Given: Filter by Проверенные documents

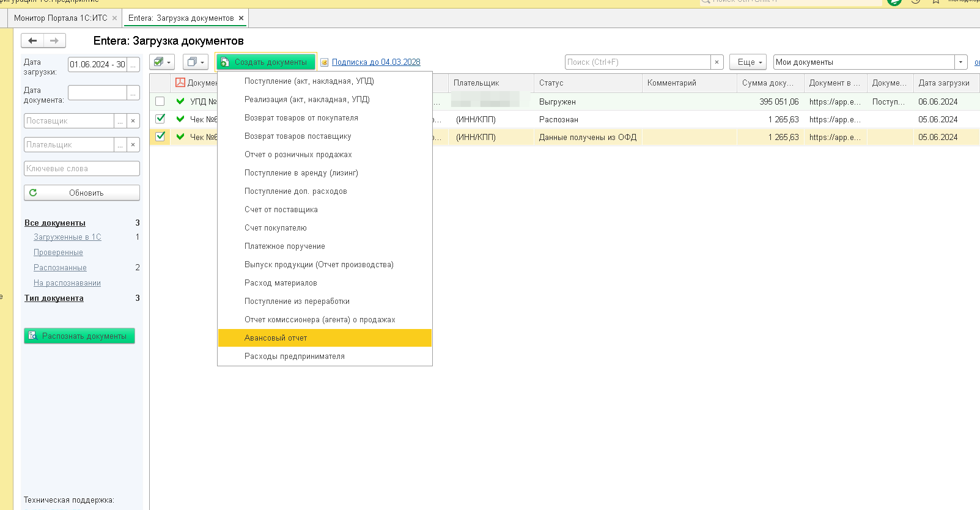Looking at the screenshot, I should coord(58,253).
